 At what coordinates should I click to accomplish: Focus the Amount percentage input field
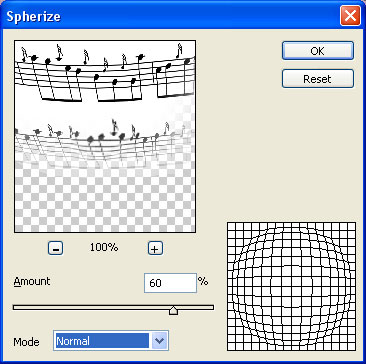click(170, 283)
